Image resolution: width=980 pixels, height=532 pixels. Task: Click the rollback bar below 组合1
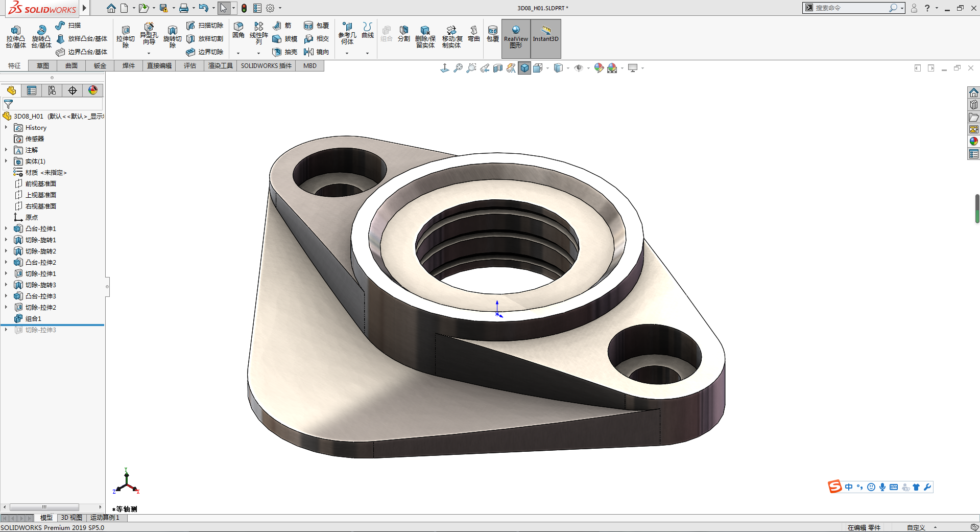point(53,325)
